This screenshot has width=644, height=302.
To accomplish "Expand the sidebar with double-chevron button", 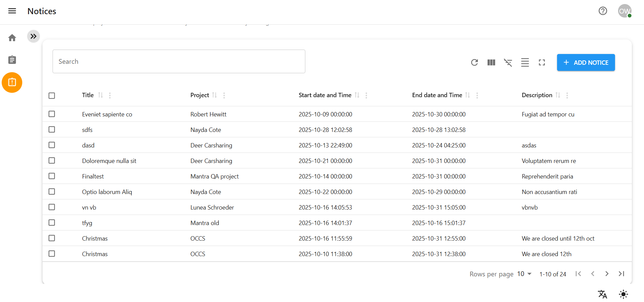I will click(x=33, y=36).
